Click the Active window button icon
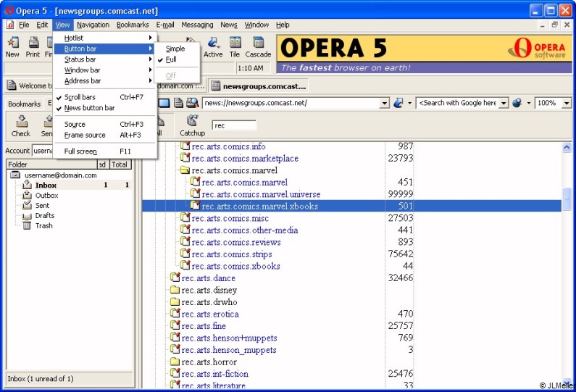 [x=213, y=43]
